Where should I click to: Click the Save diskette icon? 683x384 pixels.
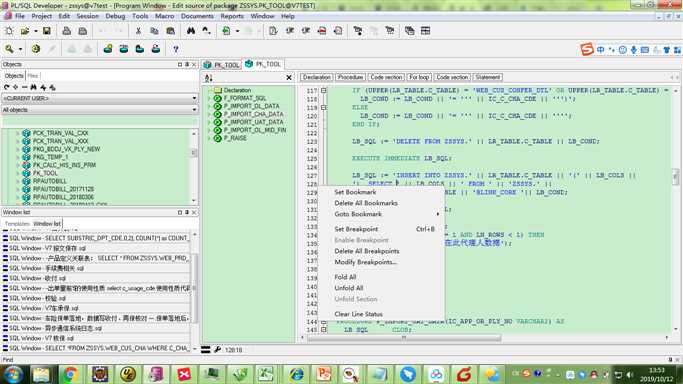[x=47, y=31]
